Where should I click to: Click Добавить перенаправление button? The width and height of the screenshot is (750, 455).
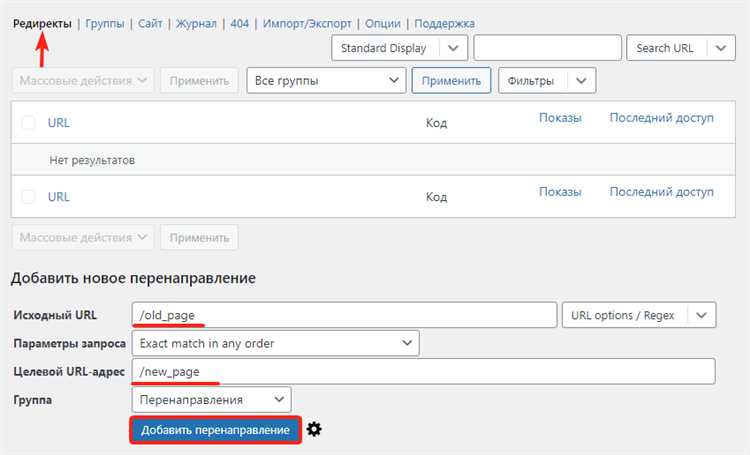tap(215, 430)
